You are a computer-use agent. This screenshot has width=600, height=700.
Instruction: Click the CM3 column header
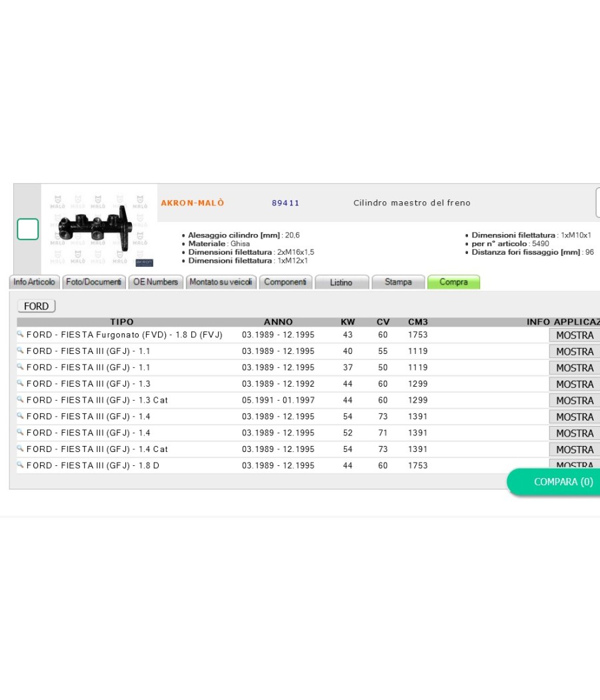coord(418,322)
